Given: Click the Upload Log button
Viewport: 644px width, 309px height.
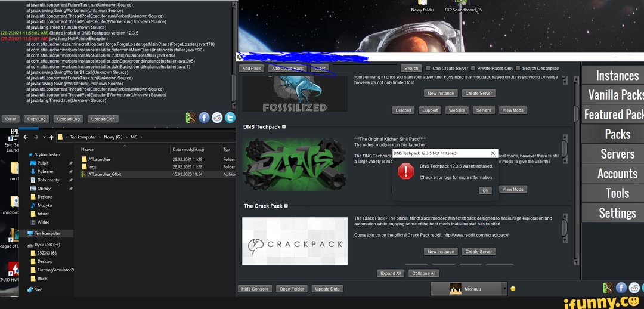Looking at the screenshot, I should coord(68,119).
